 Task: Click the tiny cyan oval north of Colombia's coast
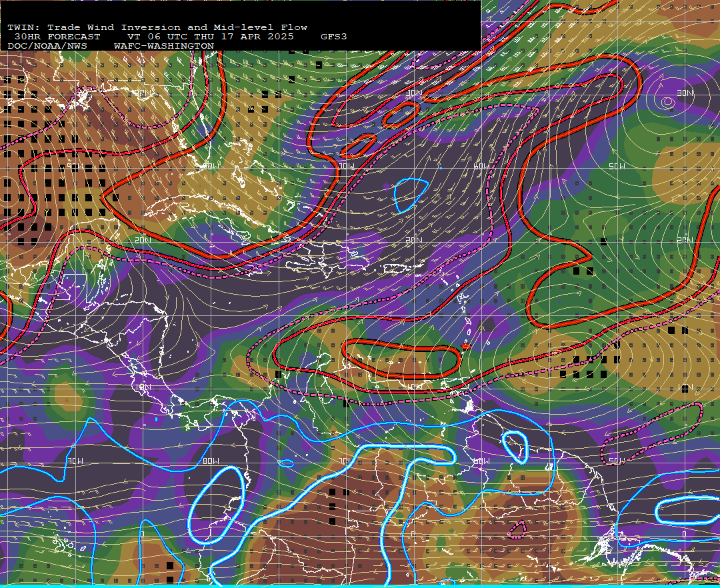pos(285,463)
